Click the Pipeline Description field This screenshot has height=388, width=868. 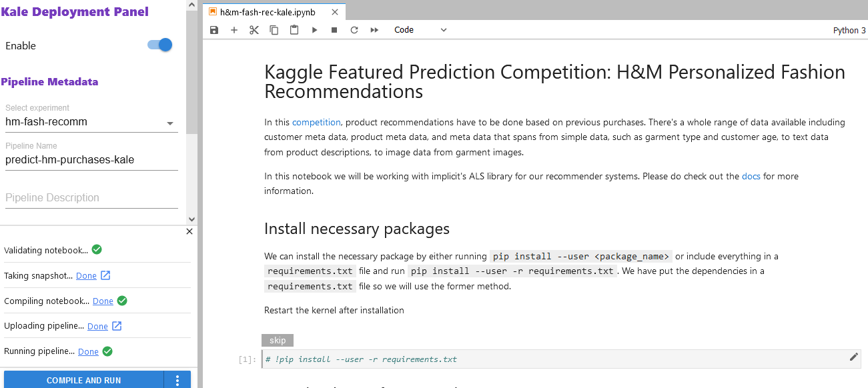tap(91, 198)
